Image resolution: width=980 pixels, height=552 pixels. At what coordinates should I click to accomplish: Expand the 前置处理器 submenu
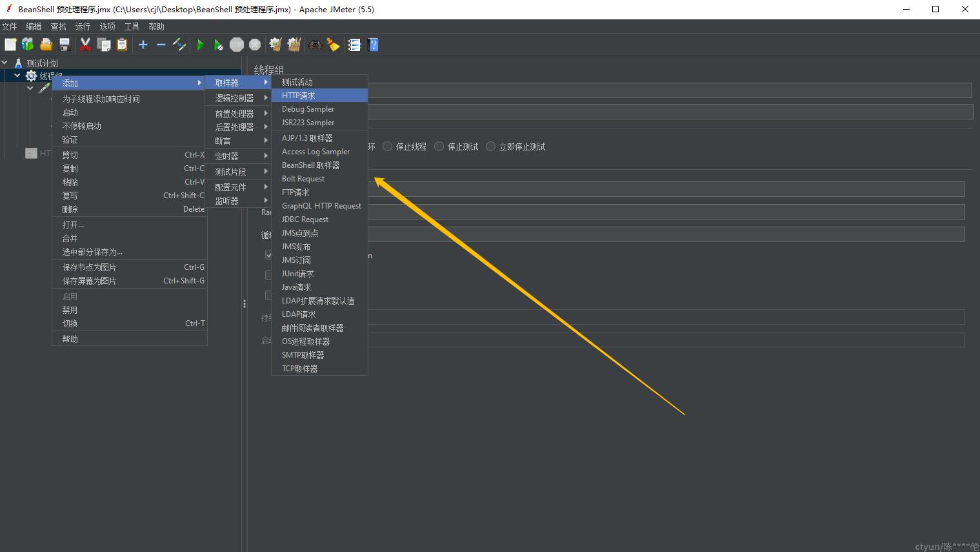[238, 114]
